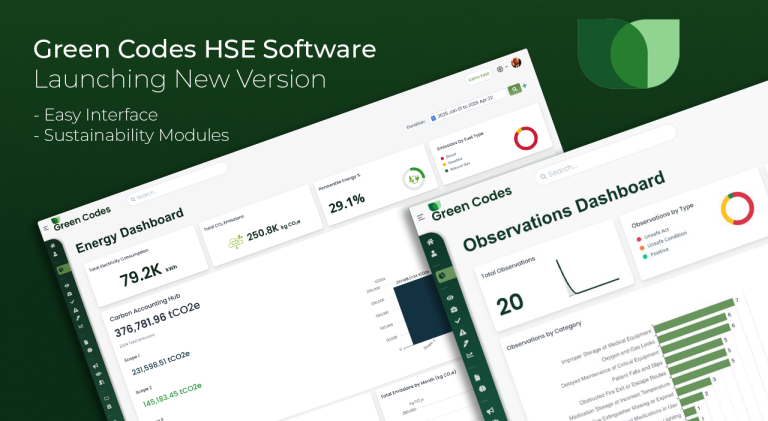Click the Observations Dashboard title
The height and width of the screenshot is (421, 768).
(564, 210)
